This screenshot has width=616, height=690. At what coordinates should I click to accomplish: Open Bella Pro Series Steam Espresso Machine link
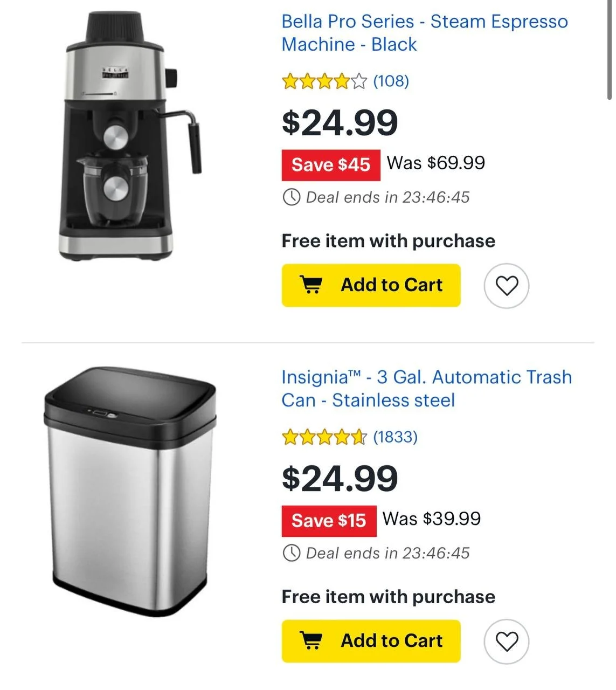425,33
